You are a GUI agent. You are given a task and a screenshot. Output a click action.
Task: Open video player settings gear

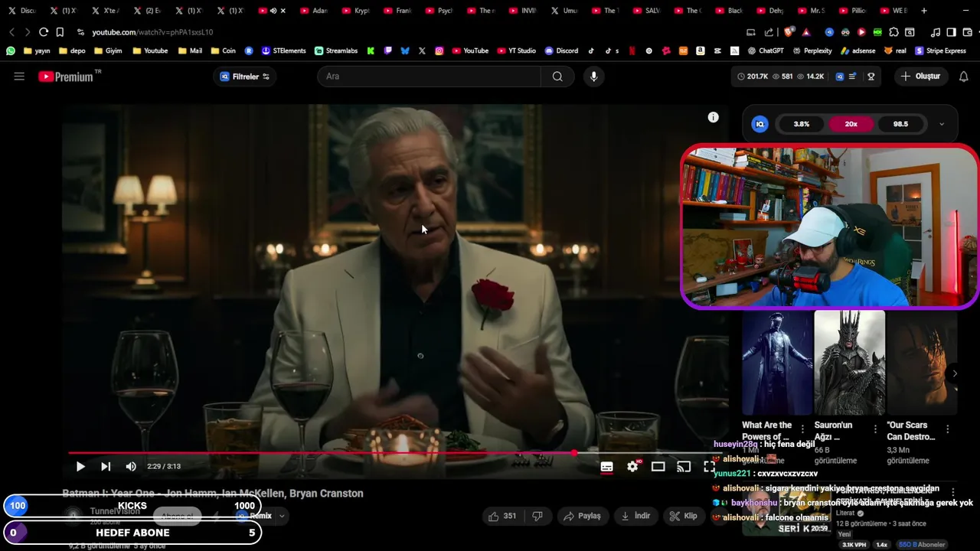[x=632, y=467]
